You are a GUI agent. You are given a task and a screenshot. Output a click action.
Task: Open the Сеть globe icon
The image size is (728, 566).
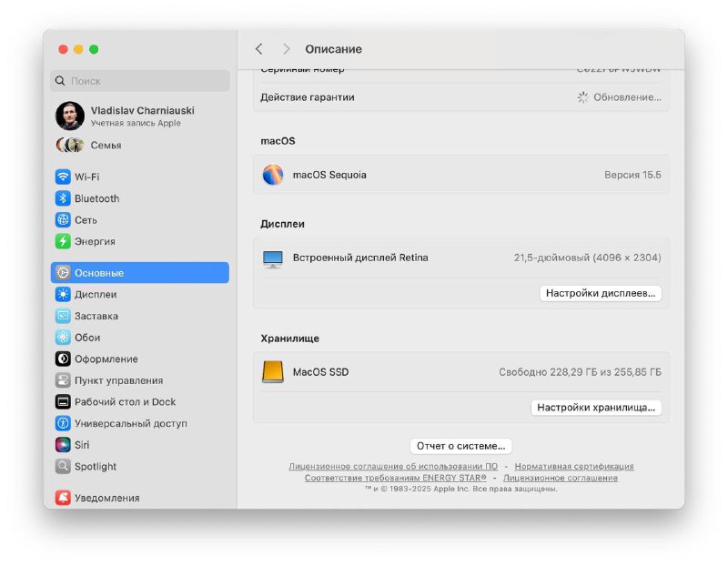(63, 219)
